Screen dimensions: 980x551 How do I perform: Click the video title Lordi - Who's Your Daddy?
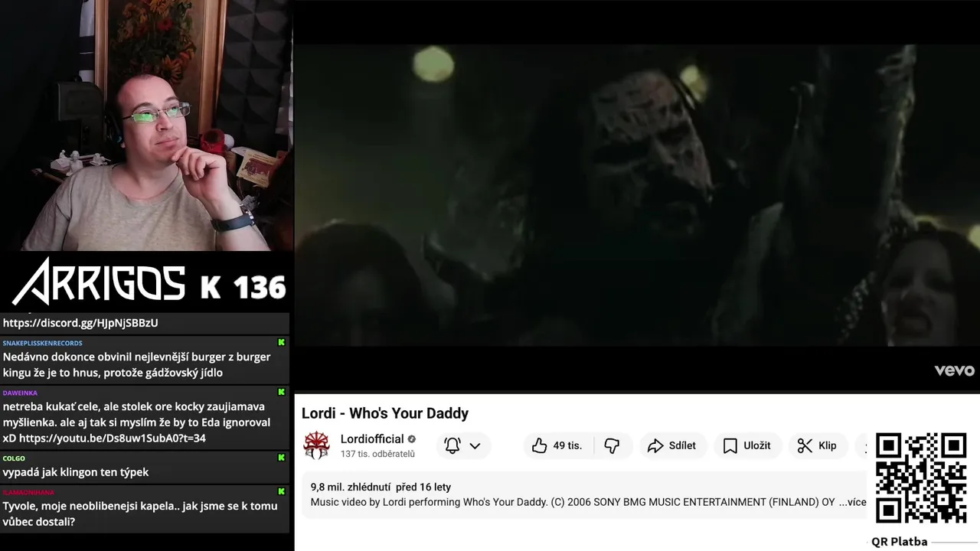(x=385, y=413)
